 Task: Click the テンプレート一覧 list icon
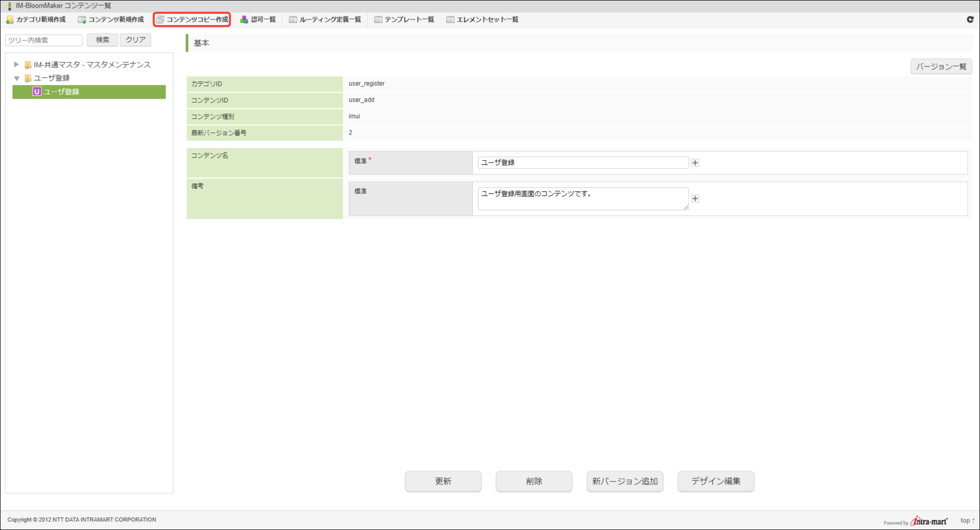[x=378, y=19]
